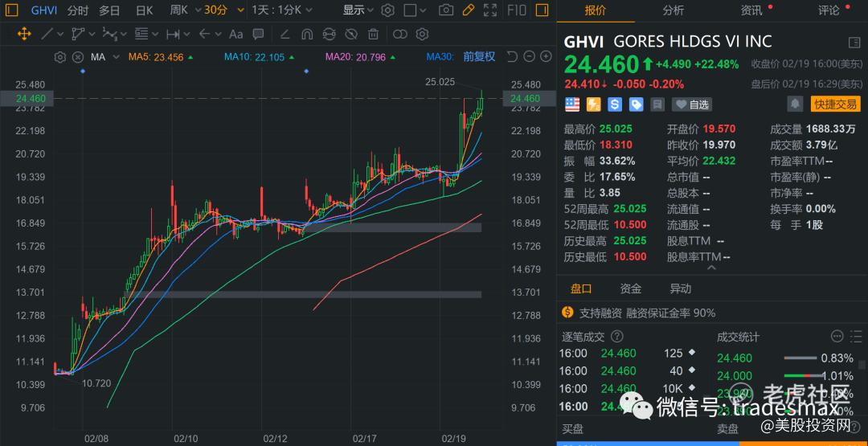Toggle the 成交统计 bar view icon
This screenshot has height=446, width=868.
coord(856,337)
